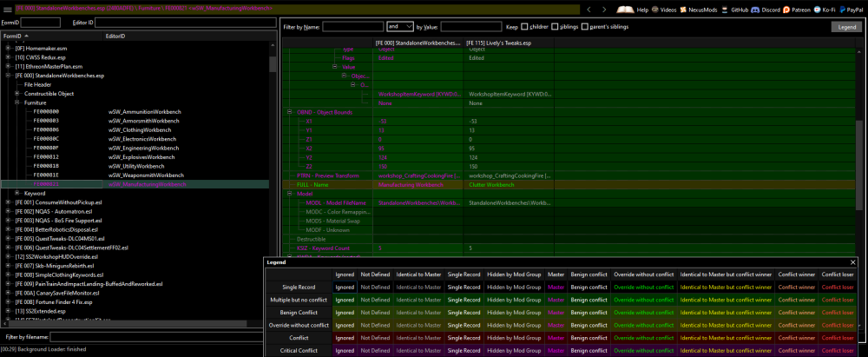Go forward with the right arrow
This screenshot has width=868, height=357.
604,10
